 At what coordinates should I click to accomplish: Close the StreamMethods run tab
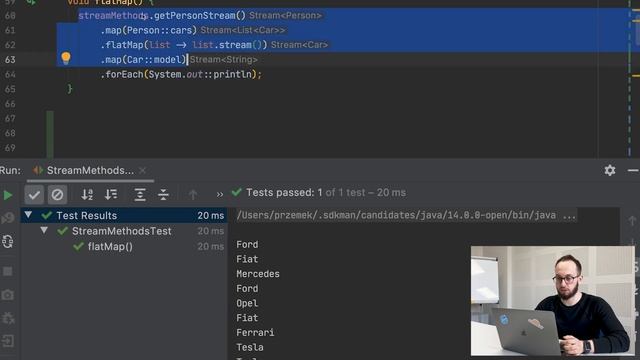142,171
